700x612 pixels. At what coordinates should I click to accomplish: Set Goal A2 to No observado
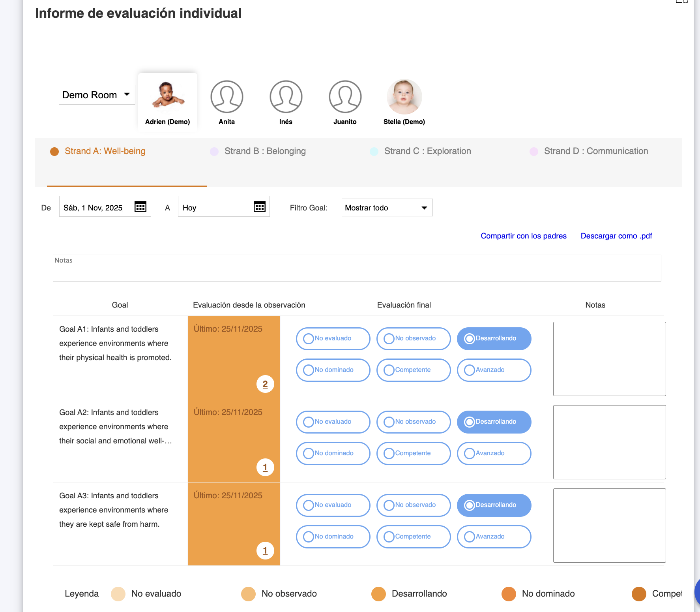(414, 422)
